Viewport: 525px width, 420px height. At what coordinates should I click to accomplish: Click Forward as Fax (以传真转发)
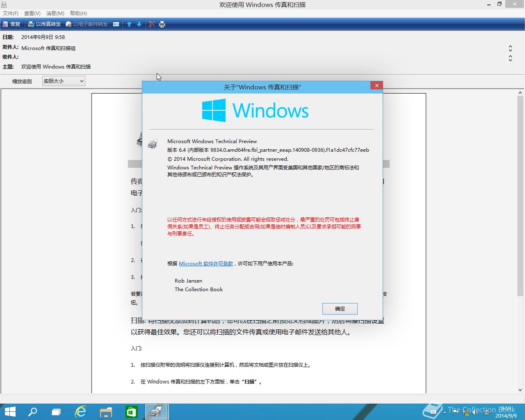44,24
